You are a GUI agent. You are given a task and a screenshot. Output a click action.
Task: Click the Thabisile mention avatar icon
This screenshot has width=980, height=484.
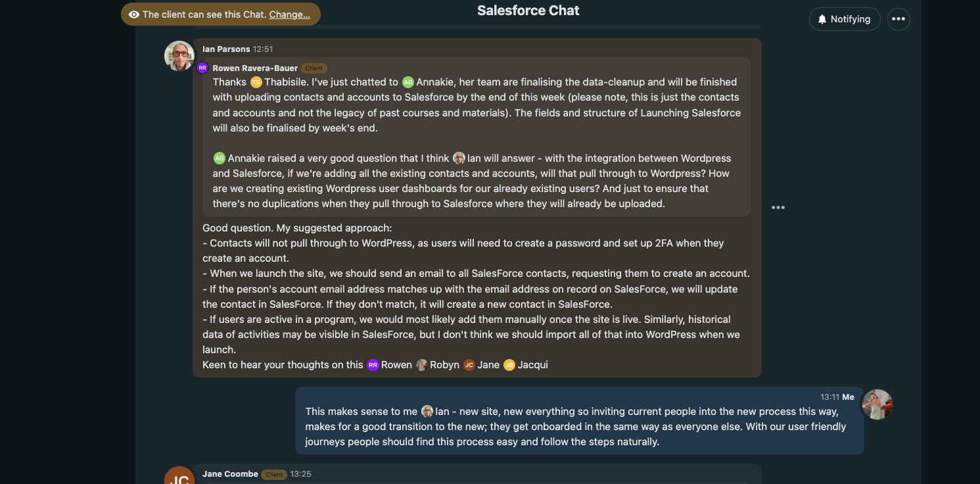[256, 82]
